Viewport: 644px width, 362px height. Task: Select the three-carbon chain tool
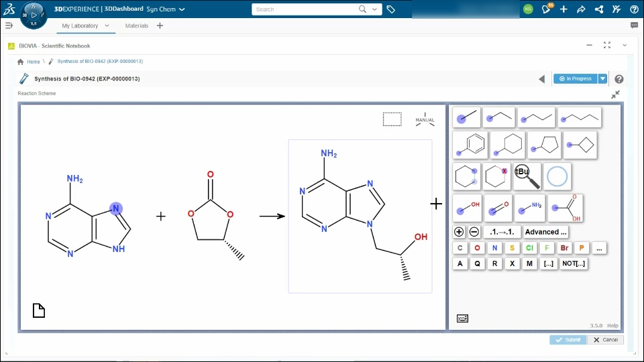(537, 117)
